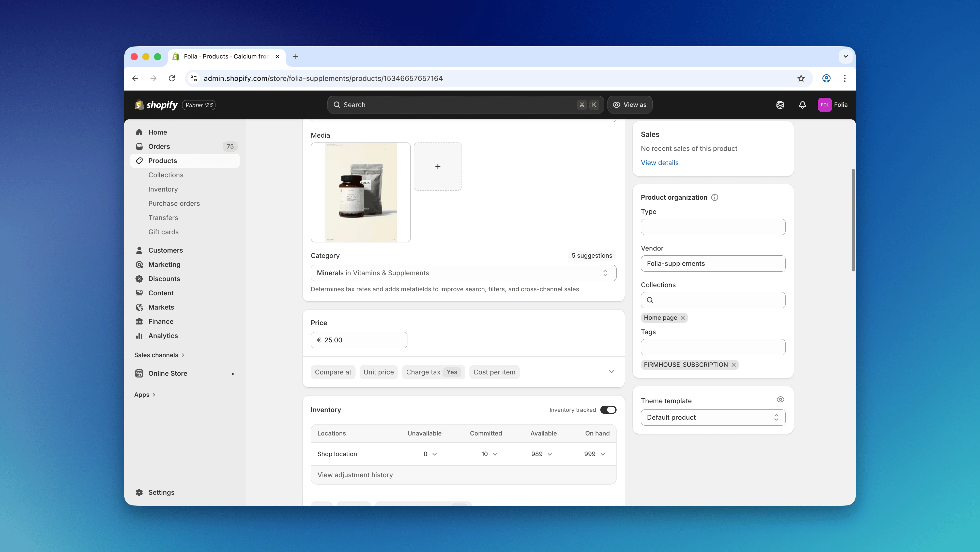Click the View details sales link
The height and width of the screenshot is (552, 980).
659,163
